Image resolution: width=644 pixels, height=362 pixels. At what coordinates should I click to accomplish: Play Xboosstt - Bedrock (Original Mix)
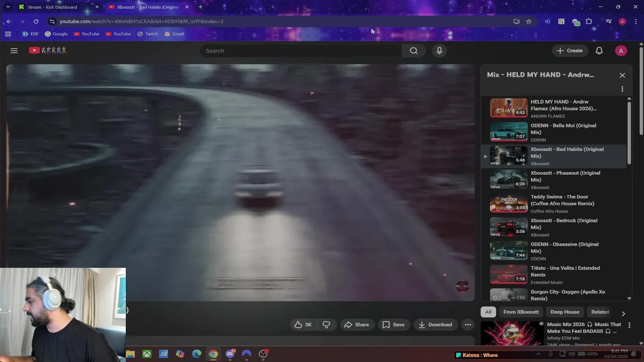pos(553,227)
